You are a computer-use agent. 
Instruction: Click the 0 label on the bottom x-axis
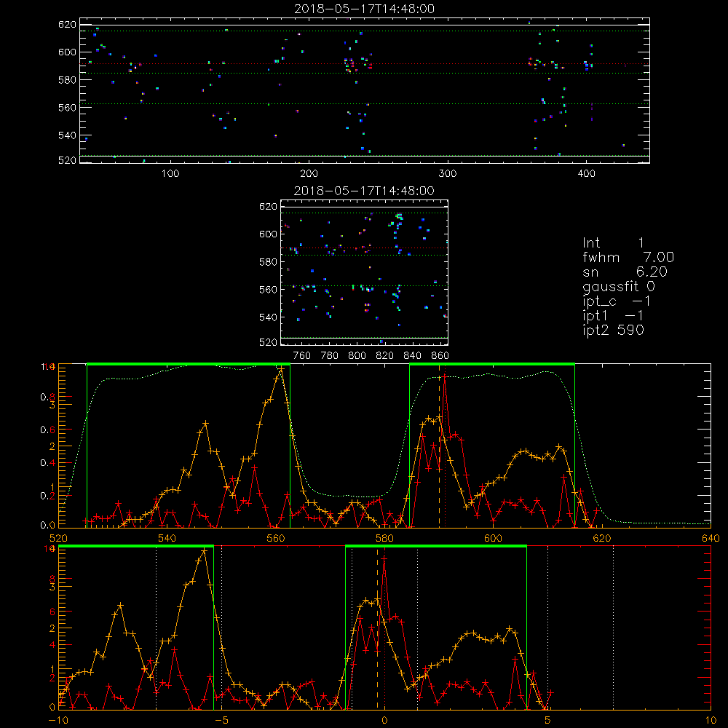[384, 720]
